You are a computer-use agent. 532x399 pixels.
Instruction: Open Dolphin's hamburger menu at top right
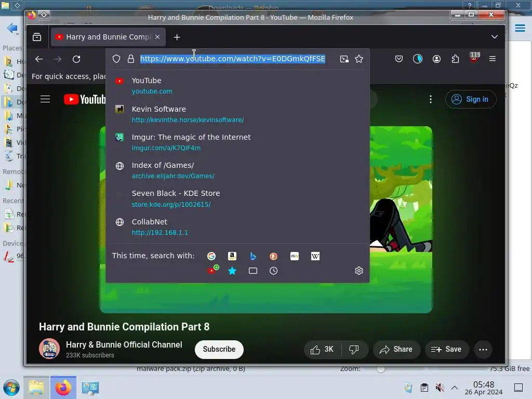tap(520, 28)
